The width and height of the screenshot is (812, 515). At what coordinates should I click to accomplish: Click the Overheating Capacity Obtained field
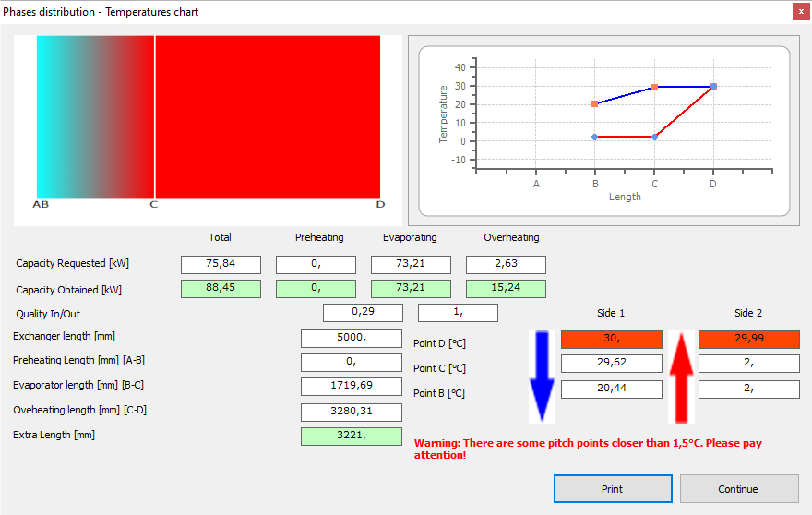pyautogui.click(x=506, y=289)
